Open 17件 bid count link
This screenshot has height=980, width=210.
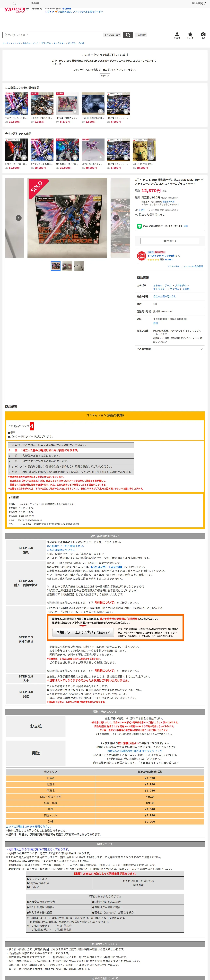coord(141,210)
